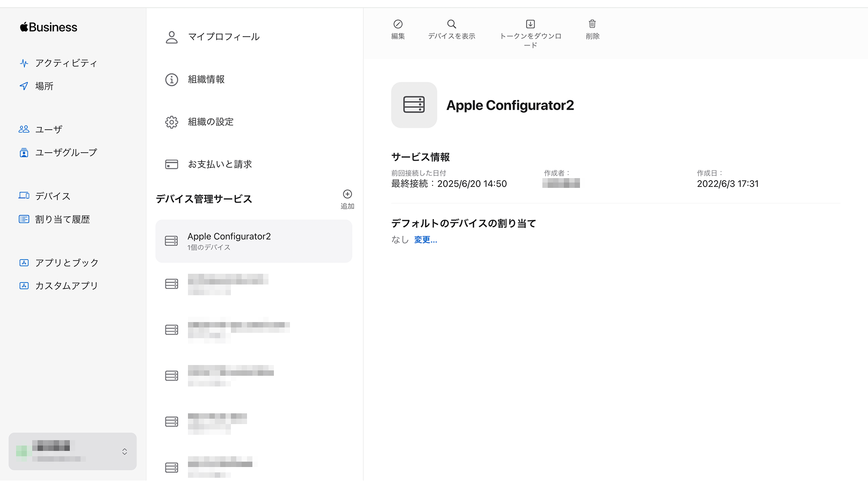Click the green account avatar
The width and height of the screenshot is (868, 488).
[21, 451]
